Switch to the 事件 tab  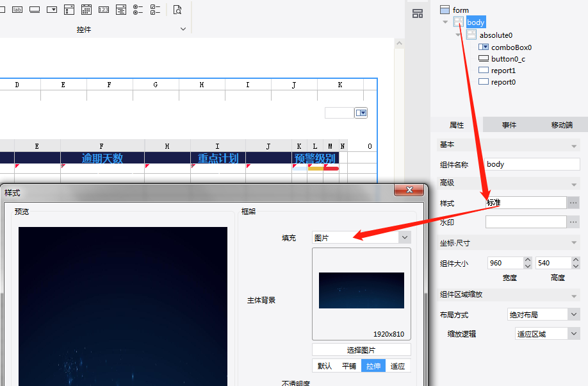509,125
